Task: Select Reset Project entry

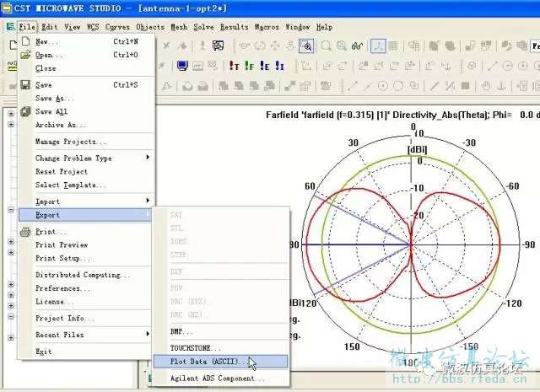Action: click(86, 171)
